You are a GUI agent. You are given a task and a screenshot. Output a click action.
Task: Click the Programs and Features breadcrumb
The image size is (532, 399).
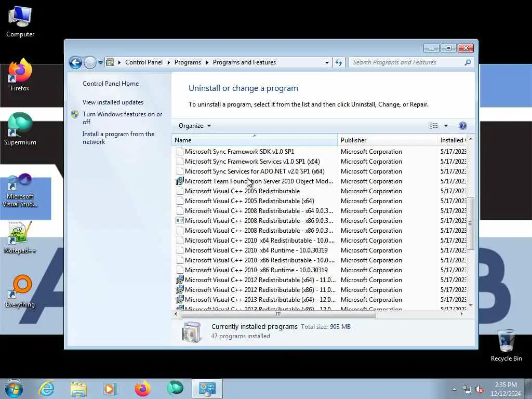tap(244, 62)
